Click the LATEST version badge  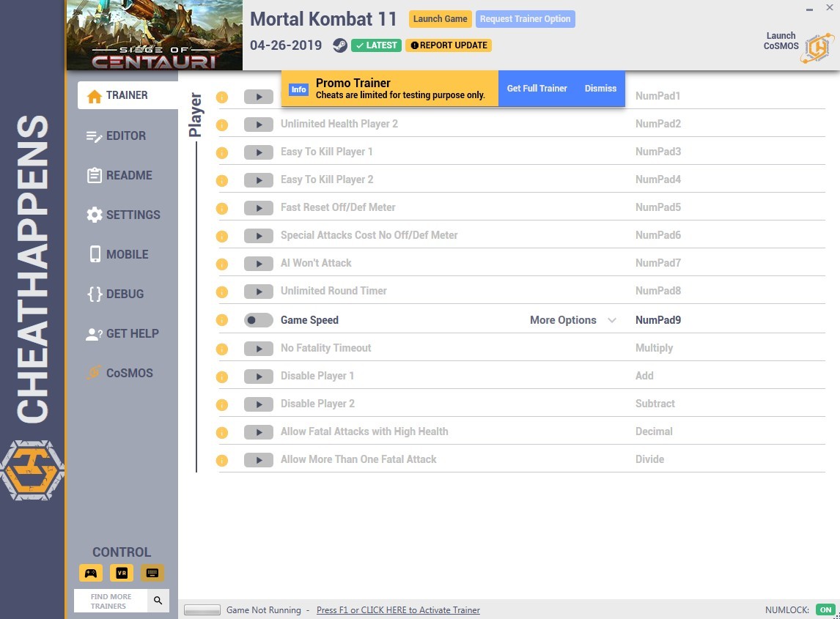376,45
